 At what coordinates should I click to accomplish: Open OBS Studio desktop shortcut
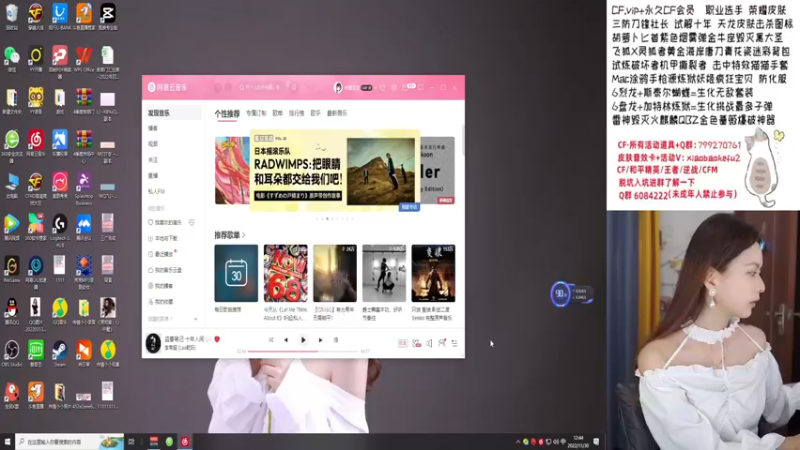(11, 354)
